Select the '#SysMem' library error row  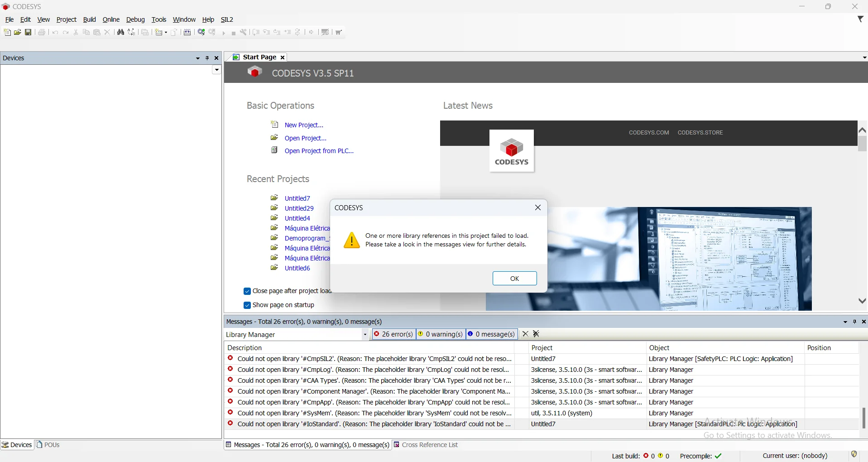pos(542,413)
